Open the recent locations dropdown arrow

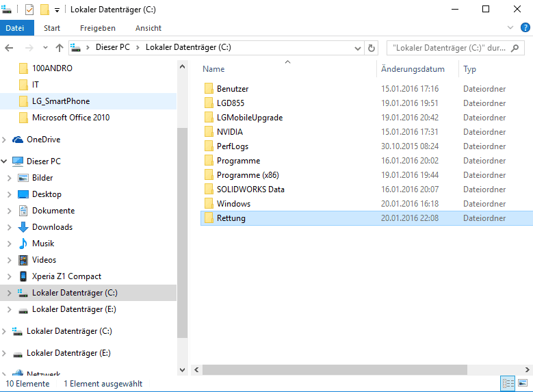point(45,48)
